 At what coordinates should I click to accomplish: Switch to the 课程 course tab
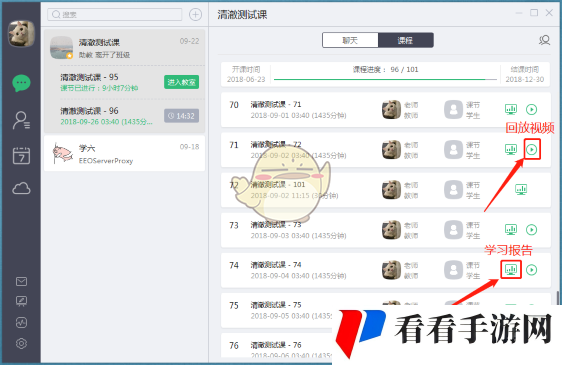[405, 40]
